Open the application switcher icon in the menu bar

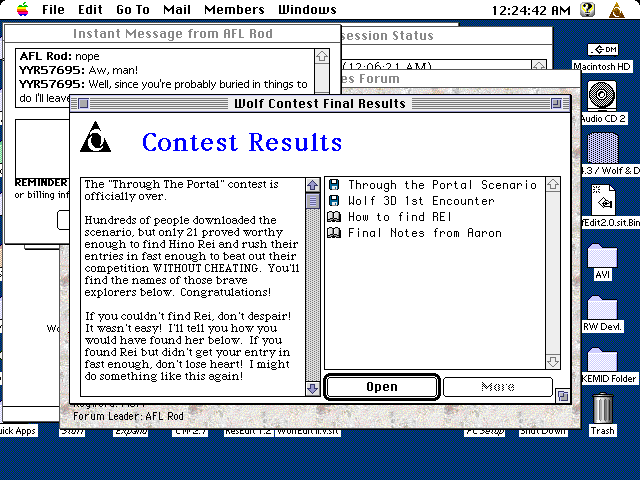pos(617,9)
